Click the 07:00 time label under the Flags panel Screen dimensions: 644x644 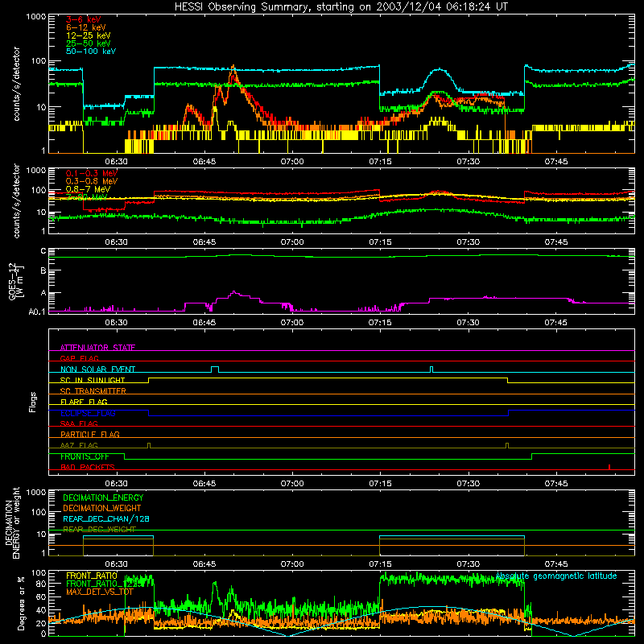292,484
